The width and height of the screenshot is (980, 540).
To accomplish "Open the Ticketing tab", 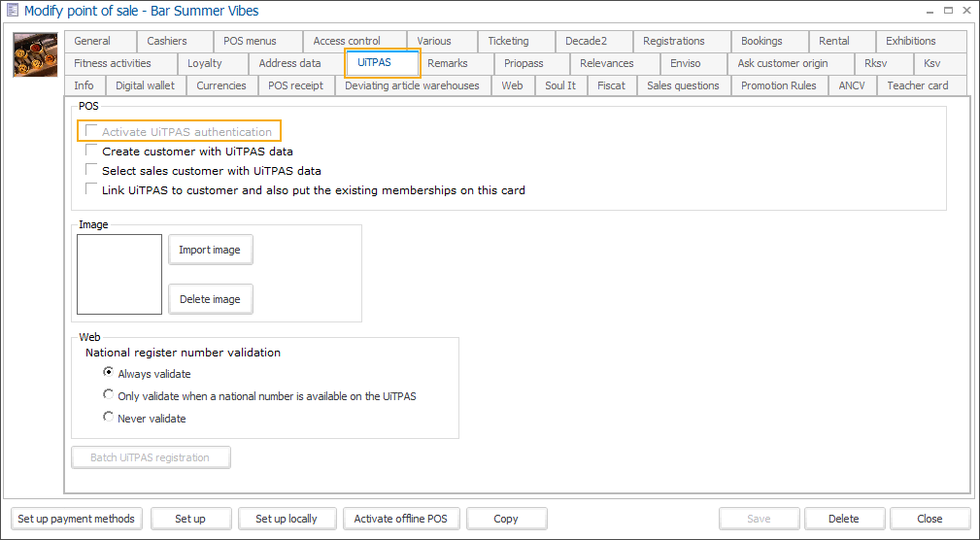I will (x=508, y=41).
